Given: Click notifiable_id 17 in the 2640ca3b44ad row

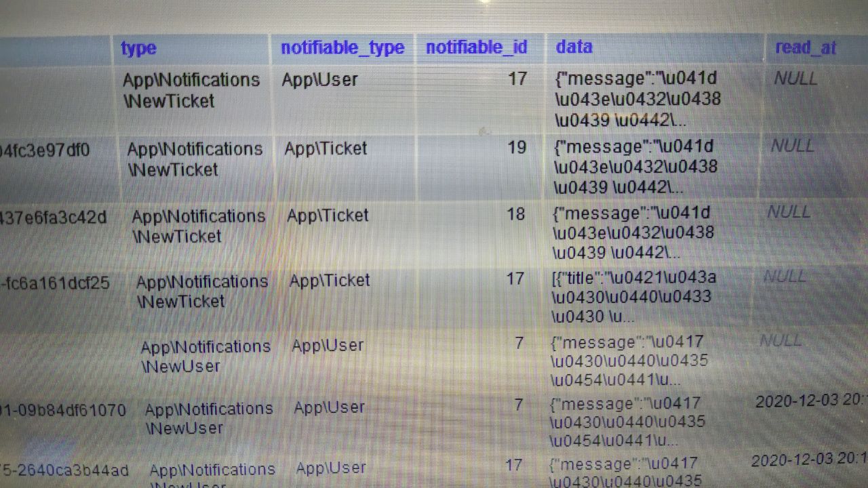Looking at the screenshot, I should coord(513,465).
